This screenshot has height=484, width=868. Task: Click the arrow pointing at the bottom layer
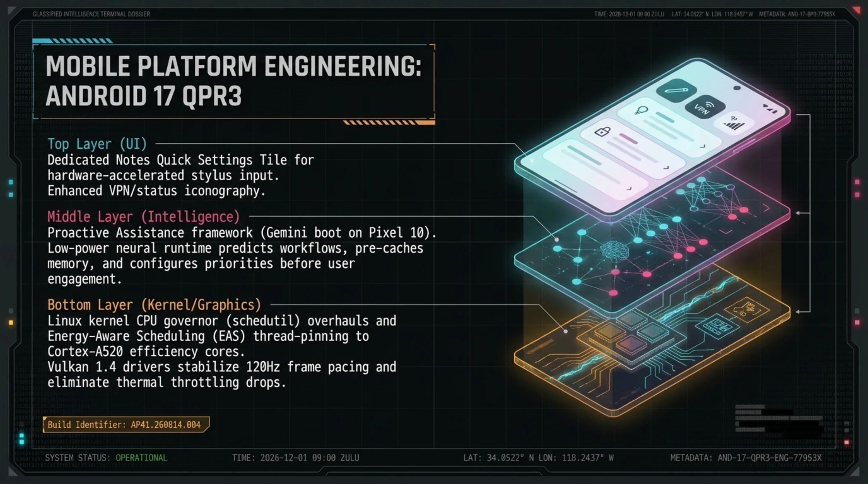click(802, 312)
